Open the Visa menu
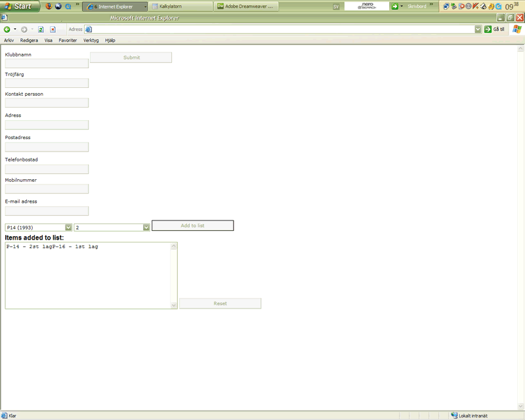This screenshot has height=420, width=525. [48, 40]
